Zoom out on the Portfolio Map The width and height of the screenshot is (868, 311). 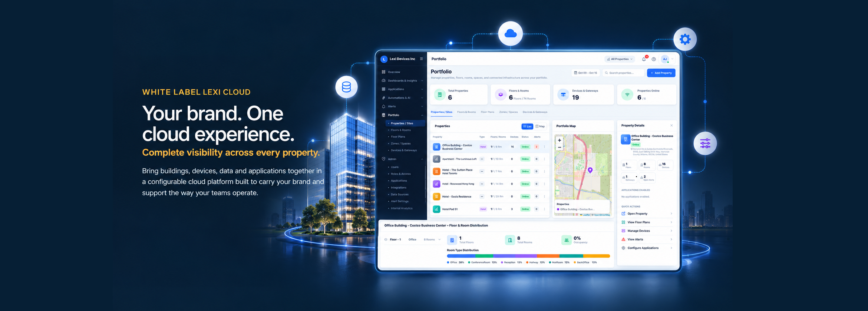560,147
